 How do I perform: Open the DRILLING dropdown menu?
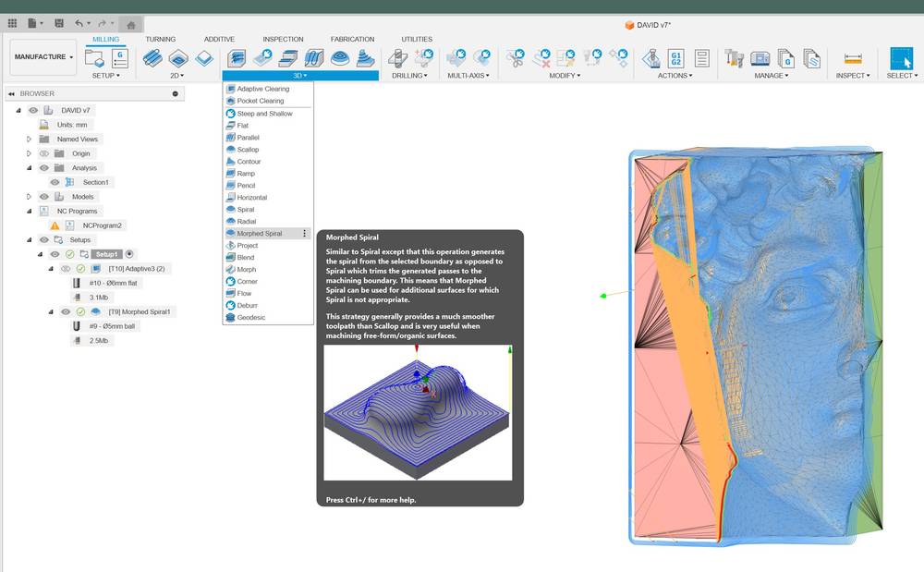[409, 76]
